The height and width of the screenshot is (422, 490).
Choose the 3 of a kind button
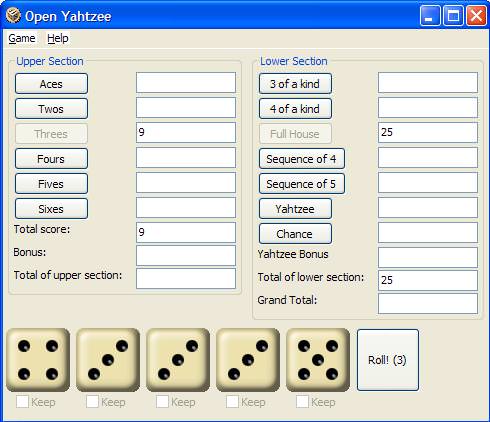[x=295, y=84]
